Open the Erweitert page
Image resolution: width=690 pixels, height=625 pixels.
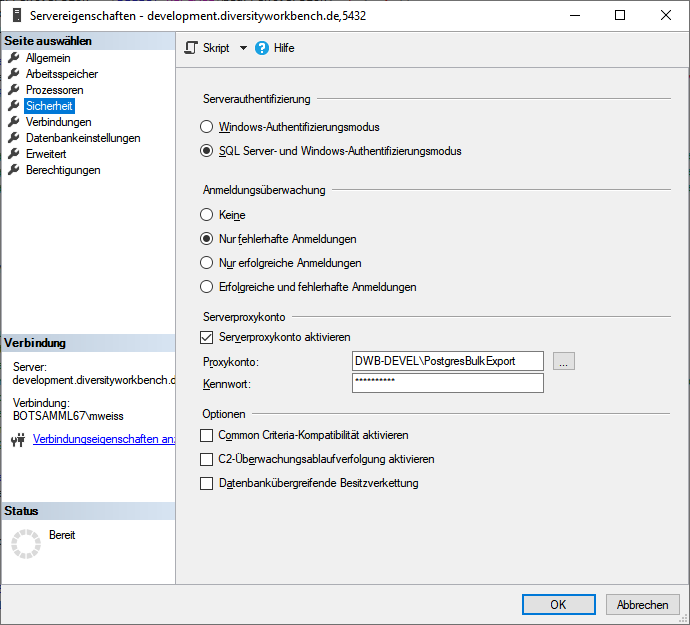tap(46, 154)
